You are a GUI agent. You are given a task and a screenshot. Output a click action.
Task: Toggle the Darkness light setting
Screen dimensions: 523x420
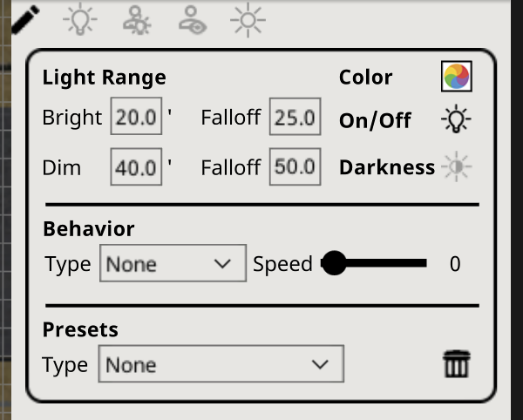(456, 166)
